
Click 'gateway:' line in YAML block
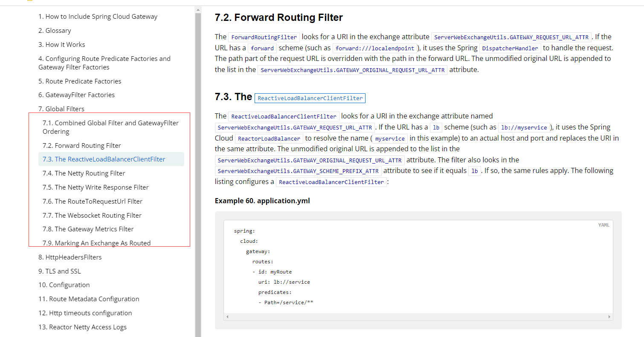pos(258,251)
